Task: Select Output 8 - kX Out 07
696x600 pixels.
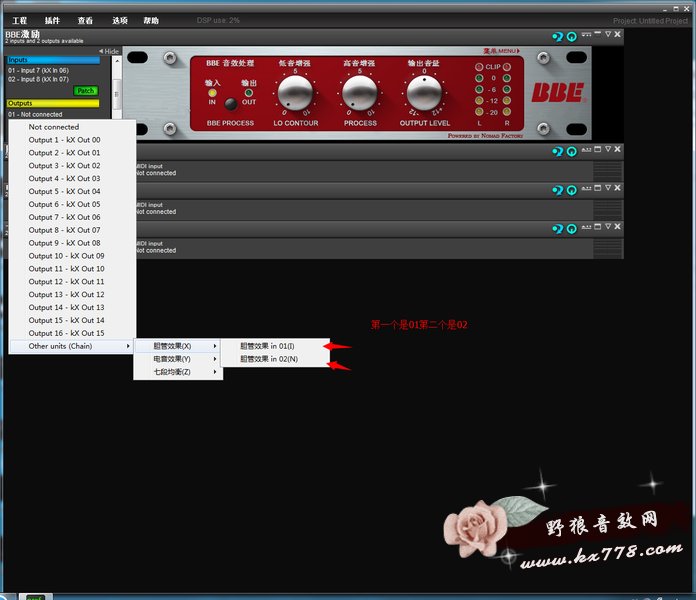Action: (x=72, y=230)
